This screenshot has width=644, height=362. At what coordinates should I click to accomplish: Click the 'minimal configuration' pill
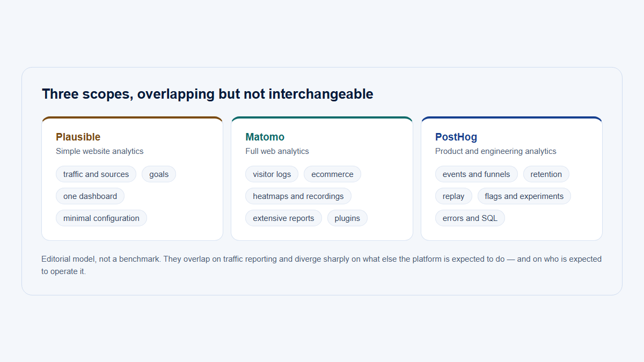(x=101, y=218)
